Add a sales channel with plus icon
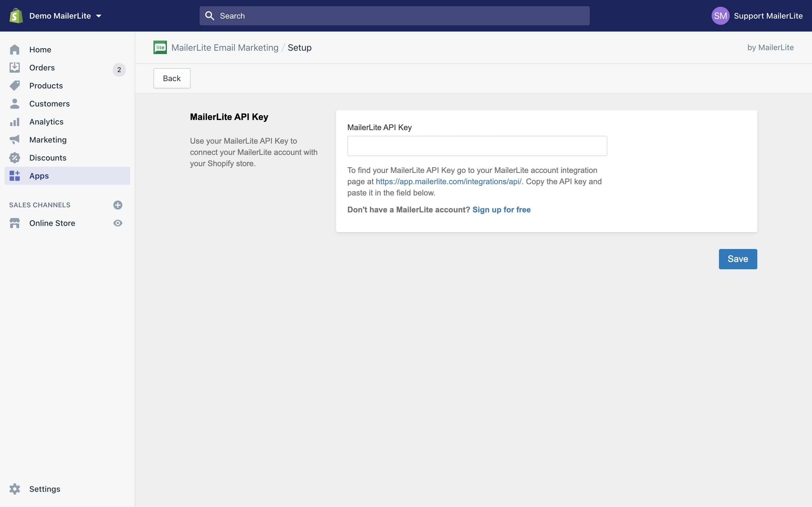This screenshot has height=507, width=812. point(118,205)
